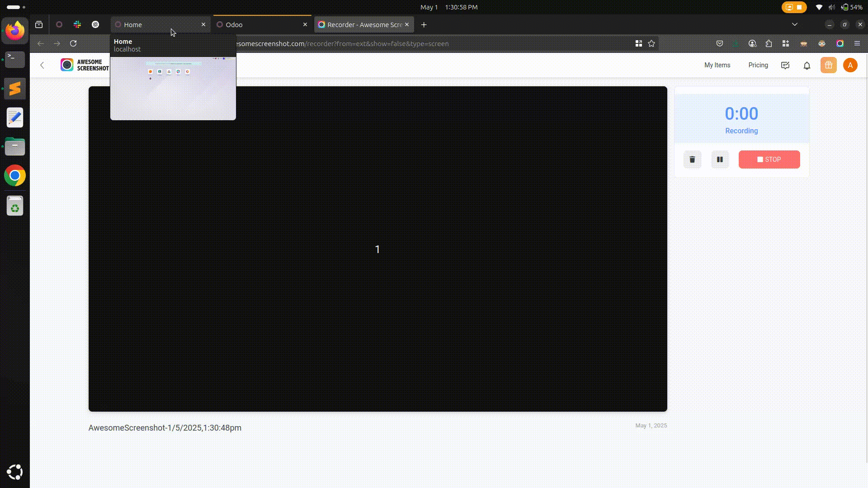Switch to the Home tab

pos(154,25)
